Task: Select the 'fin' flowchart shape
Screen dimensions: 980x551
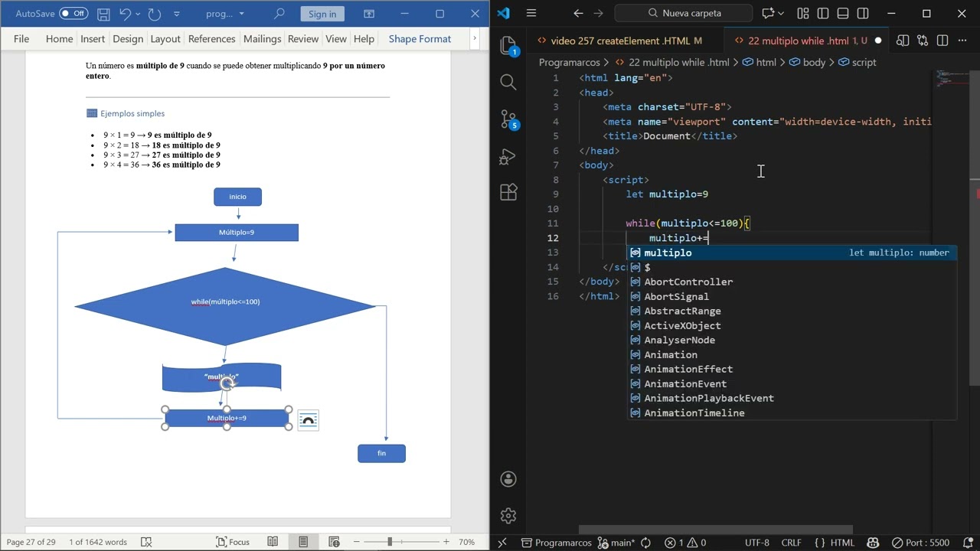Action: coord(381,453)
